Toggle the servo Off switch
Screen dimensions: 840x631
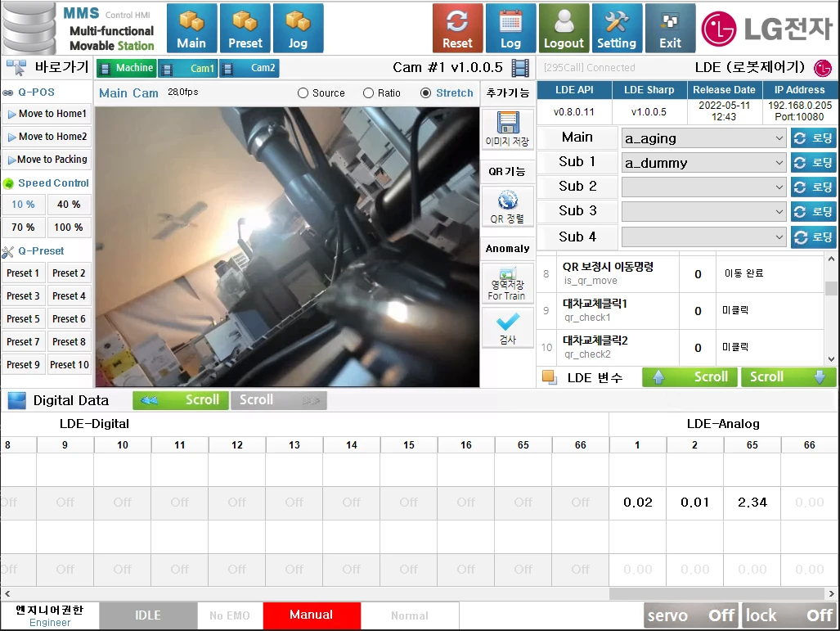pyautogui.click(x=691, y=615)
